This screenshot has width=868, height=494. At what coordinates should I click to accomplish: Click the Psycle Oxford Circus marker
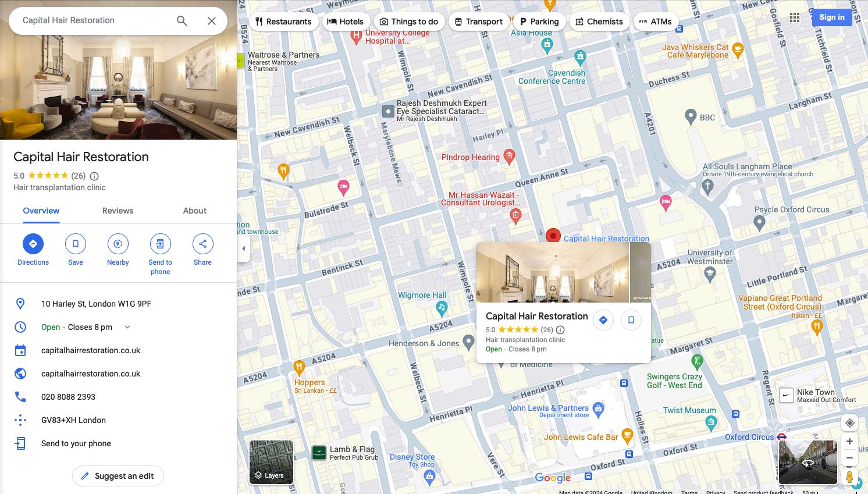pos(759,222)
